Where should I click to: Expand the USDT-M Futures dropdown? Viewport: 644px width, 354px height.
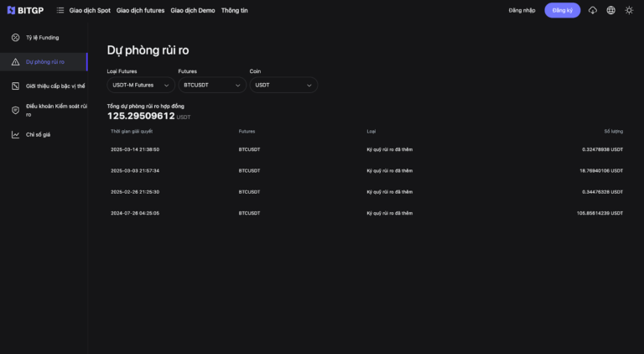click(x=141, y=85)
